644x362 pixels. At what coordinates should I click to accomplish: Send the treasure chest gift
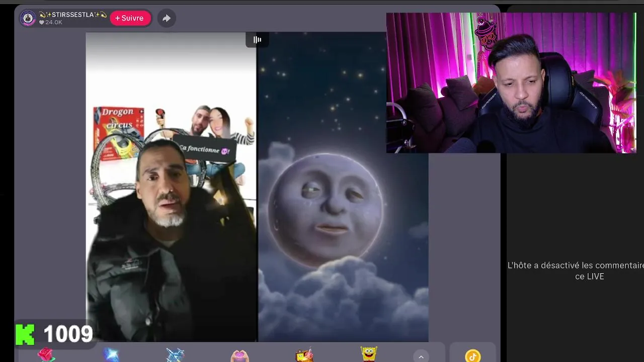pos(304,355)
